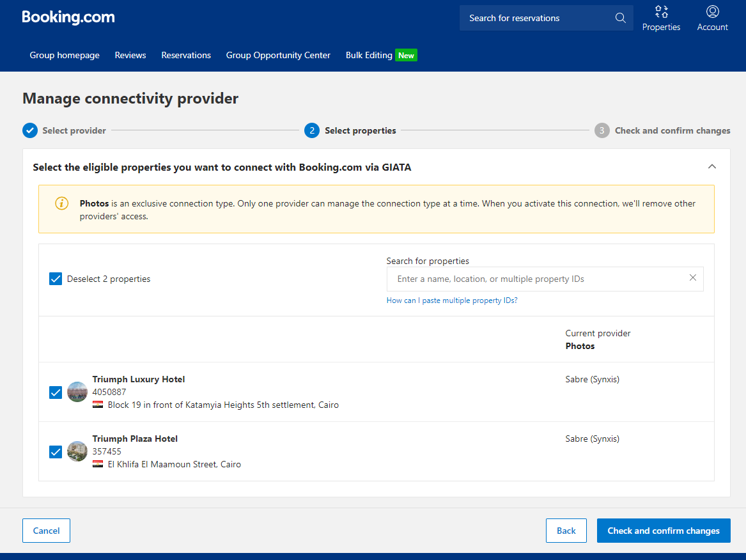Open the Group Opportunity Center
This screenshot has height=560, width=746.
278,55
